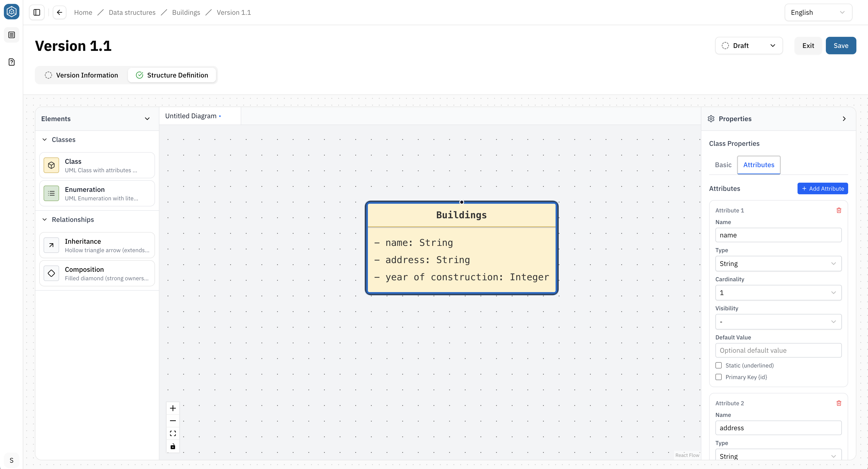Zoom in on the canvas
Viewport: 868px width, 469px height.
pos(173,408)
